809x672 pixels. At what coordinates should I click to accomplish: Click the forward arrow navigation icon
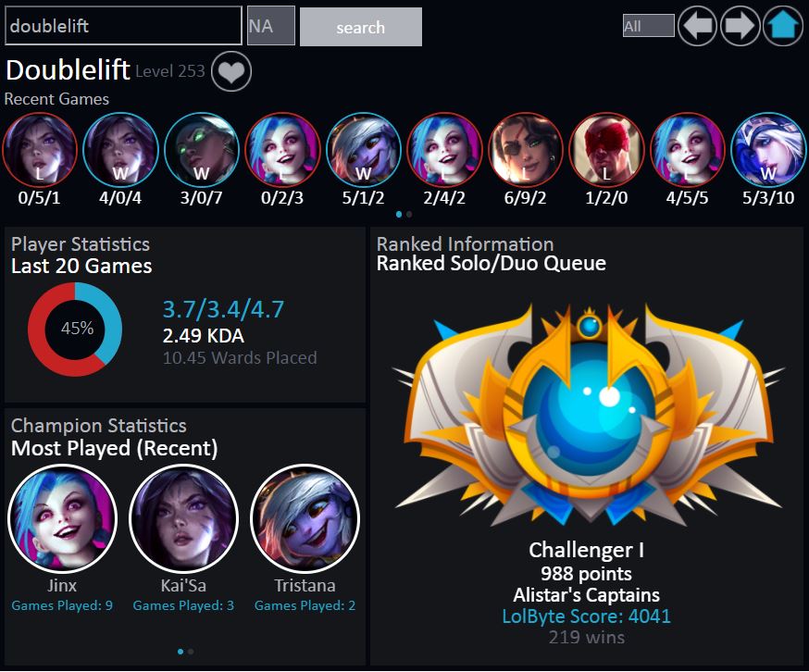pos(740,26)
